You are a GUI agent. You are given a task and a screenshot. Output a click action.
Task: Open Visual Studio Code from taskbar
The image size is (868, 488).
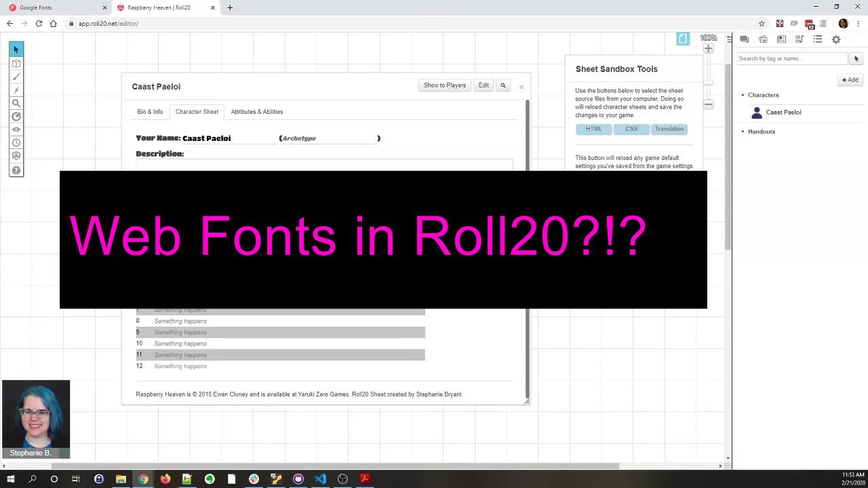click(x=320, y=479)
